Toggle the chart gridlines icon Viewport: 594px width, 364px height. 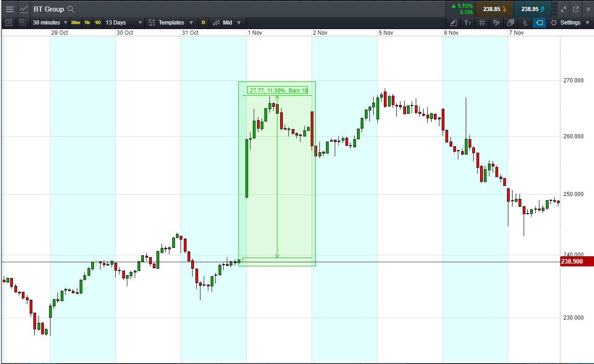(482, 23)
